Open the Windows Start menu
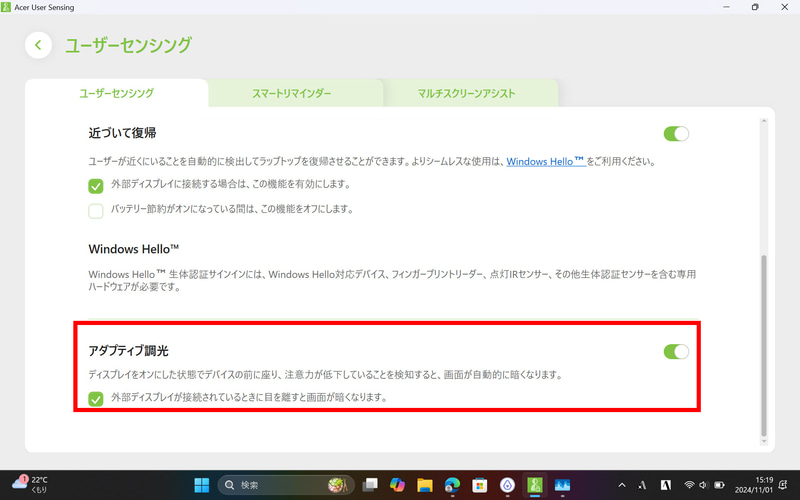 point(202,485)
